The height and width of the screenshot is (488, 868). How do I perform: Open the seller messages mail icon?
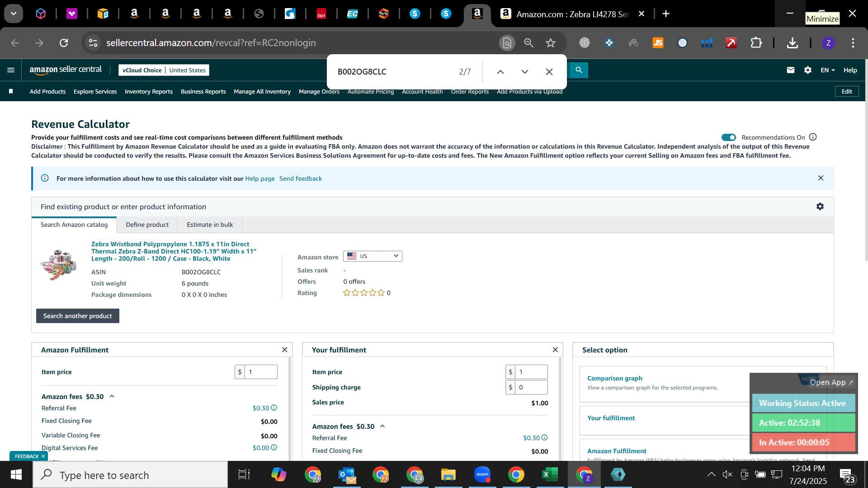[x=790, y=70]
